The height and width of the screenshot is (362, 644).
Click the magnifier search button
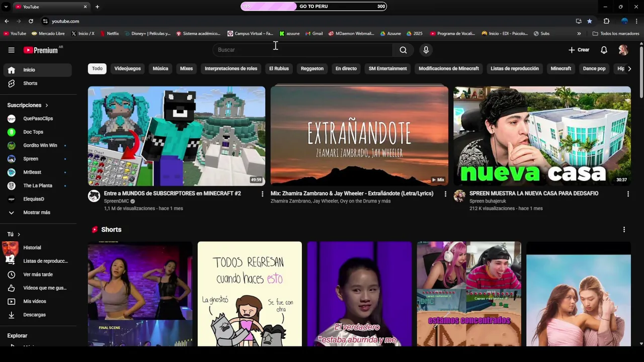coord(403,50)
